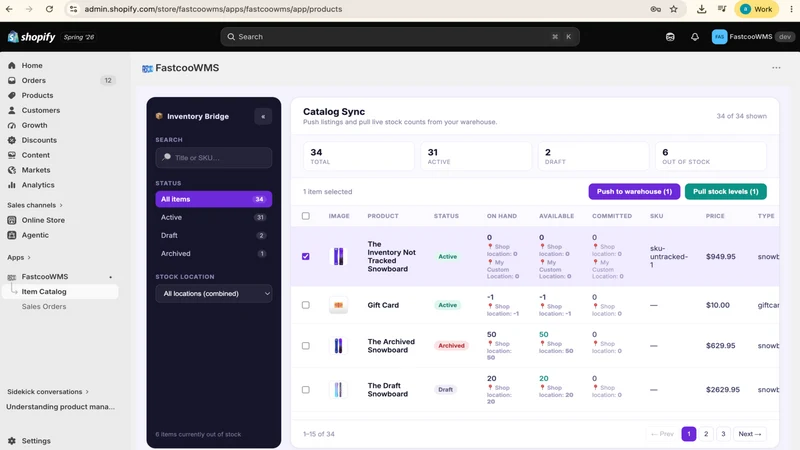This screenshot has width=800, height=450.
Task: Click the Archived status badge
Action: click(x=451, y=345)
